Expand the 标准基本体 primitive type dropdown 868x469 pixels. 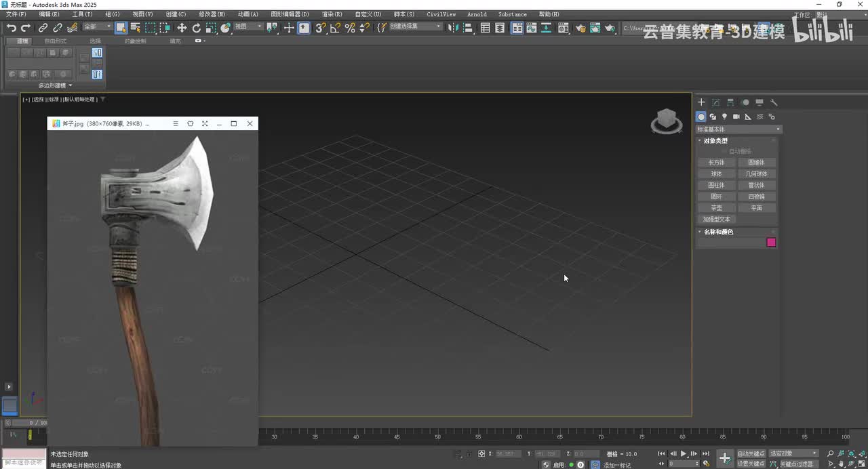(738, 129)
